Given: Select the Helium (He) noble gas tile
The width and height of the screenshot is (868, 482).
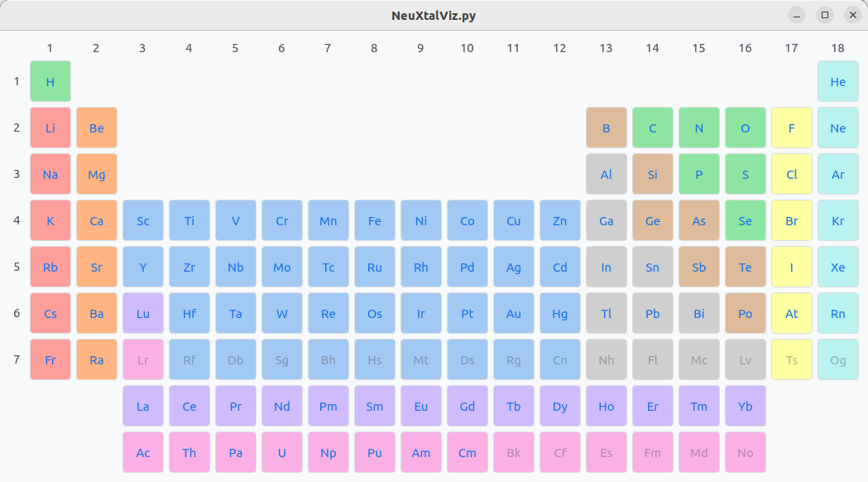Looking at the screenshot, I should [838, 81].
